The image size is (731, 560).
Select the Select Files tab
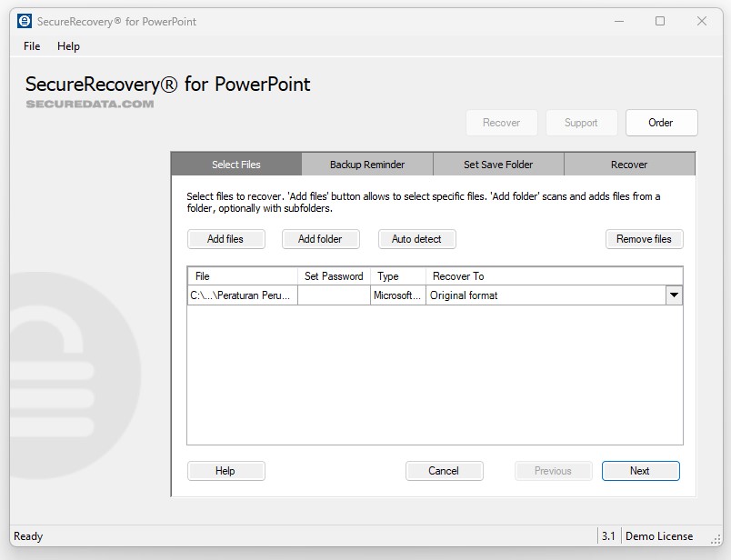[x=235, y=164]
